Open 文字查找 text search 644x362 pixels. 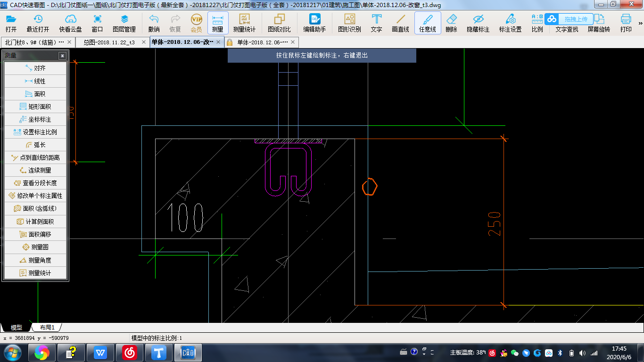(x=567, y=29)
